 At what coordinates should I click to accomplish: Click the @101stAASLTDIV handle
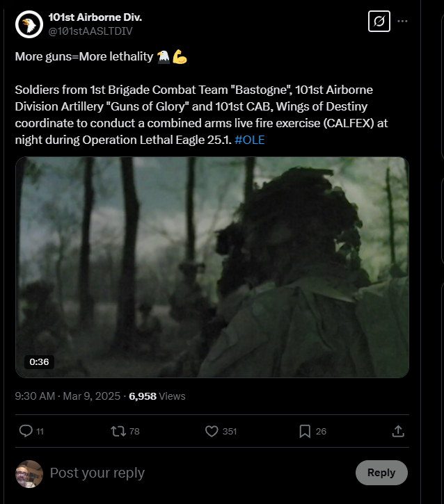(x=90, y=31)
